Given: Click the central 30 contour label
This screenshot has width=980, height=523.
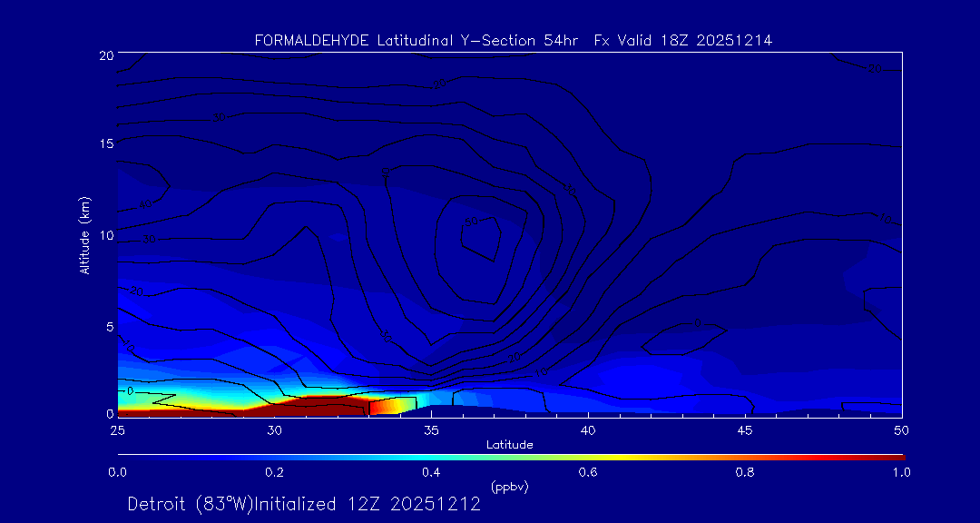Looking at the screenshot, I should pyautogui.click(x=472, y=222).
